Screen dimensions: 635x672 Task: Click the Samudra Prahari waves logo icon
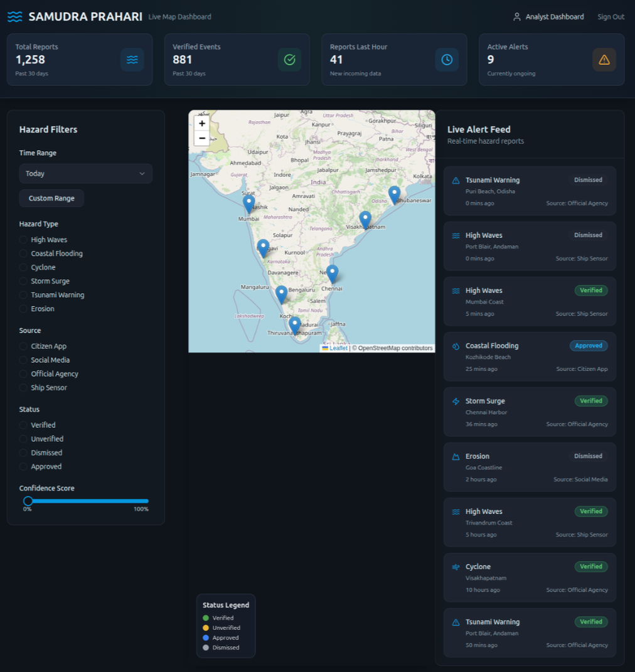(14, 17)
